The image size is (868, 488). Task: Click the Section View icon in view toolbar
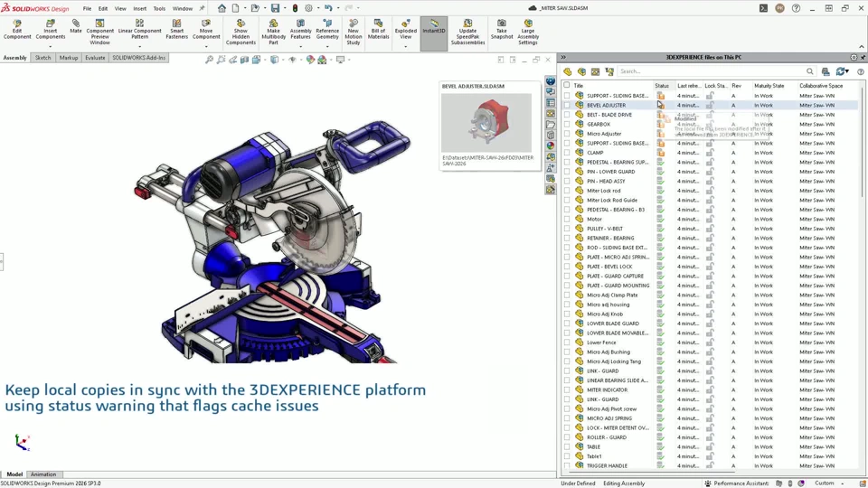click(244, 60)
